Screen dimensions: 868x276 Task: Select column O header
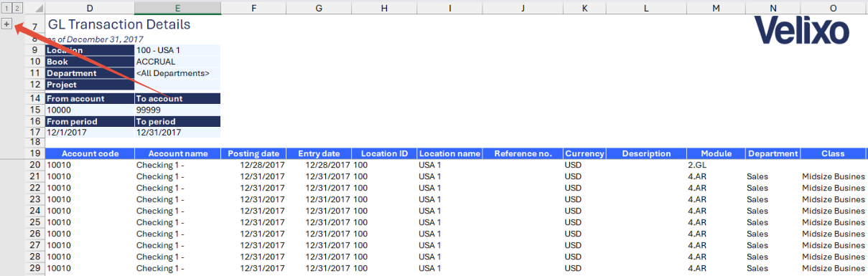(x=833, y=7)
